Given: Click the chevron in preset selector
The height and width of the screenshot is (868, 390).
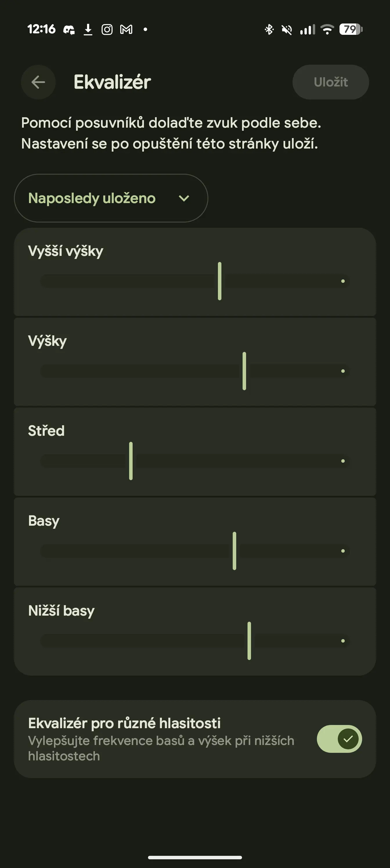Looking at the screenshot, I should 184,198.
